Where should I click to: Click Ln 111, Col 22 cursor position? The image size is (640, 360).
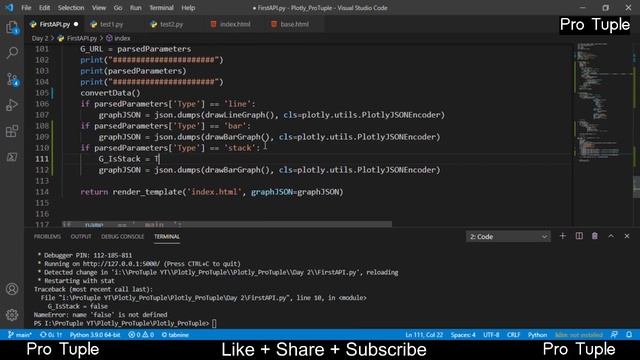pyautogui.click(x=424, y=335)
